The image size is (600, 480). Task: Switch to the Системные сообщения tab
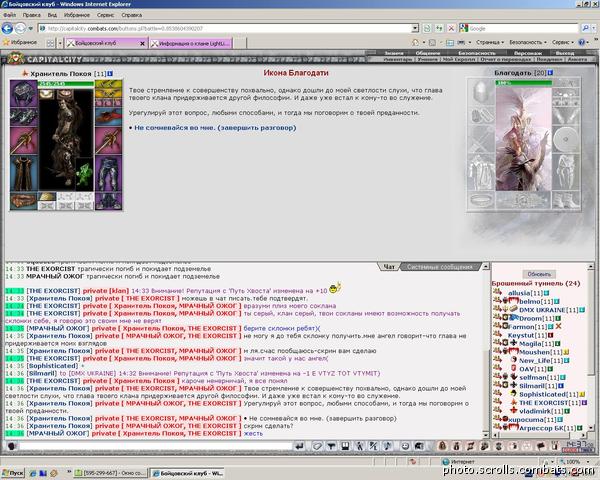click(x=440, y=267)
